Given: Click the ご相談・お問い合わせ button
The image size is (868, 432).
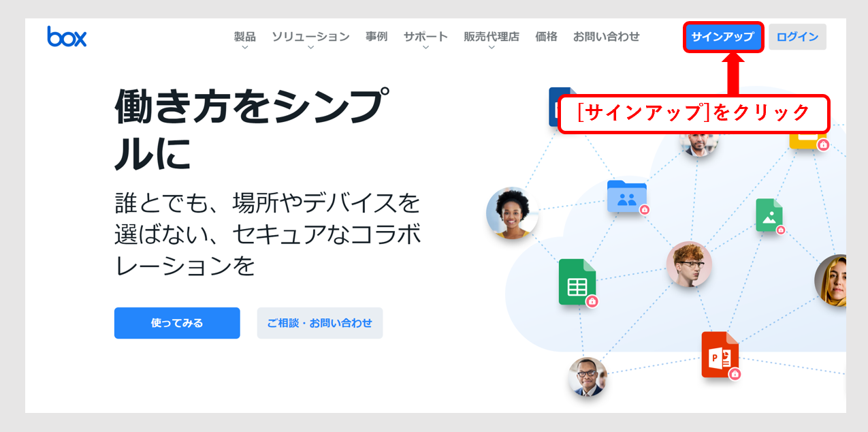Looking at the screenshot, I should [320, 323].
